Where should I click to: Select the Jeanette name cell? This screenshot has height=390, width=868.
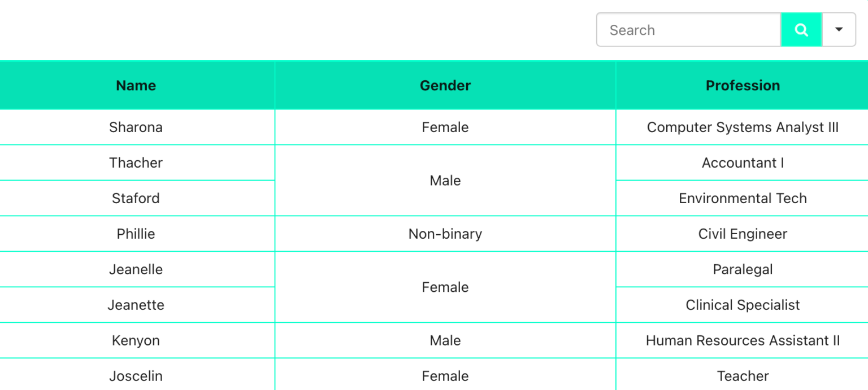pos(136,305)
